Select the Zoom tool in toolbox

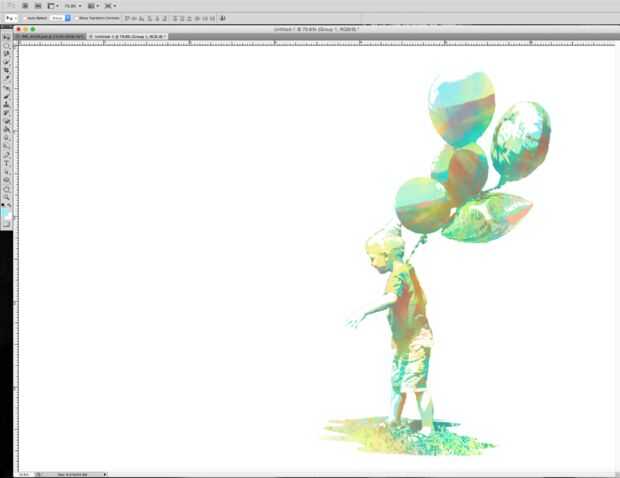click(x=6, y=196)
